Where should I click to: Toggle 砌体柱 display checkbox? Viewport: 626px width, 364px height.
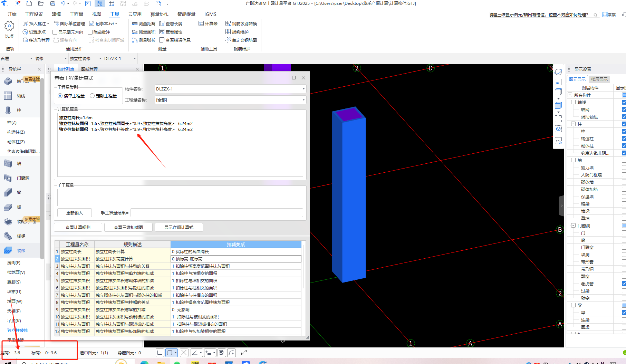pos(624,146)
